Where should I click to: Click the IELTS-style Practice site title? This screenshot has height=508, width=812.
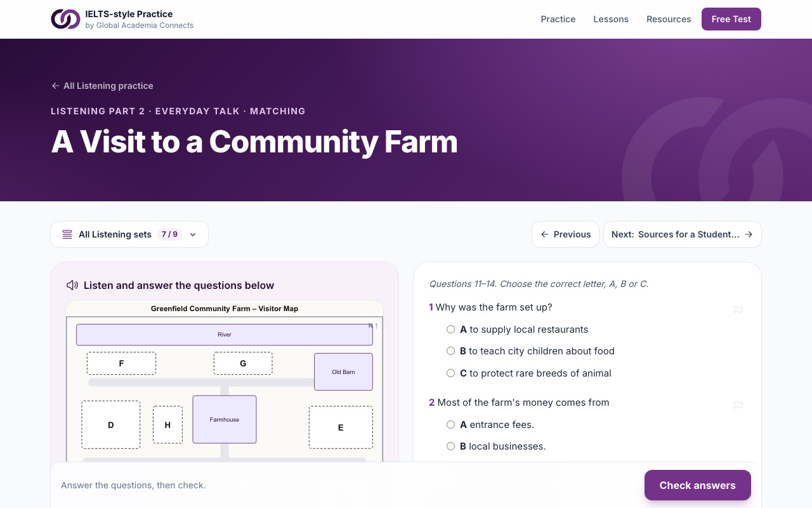(129, 14)
